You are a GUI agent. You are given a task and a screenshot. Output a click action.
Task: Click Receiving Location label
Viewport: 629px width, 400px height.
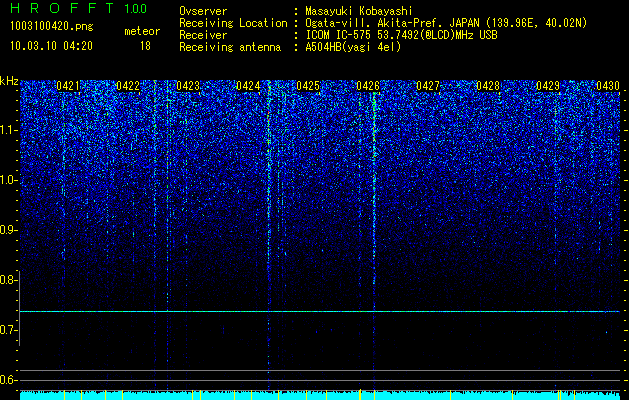[233, 23]
